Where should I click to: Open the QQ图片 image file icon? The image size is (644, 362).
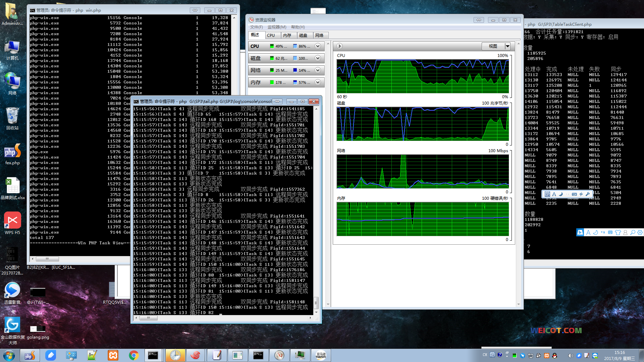pyautogui.click(x=12, y=261)
